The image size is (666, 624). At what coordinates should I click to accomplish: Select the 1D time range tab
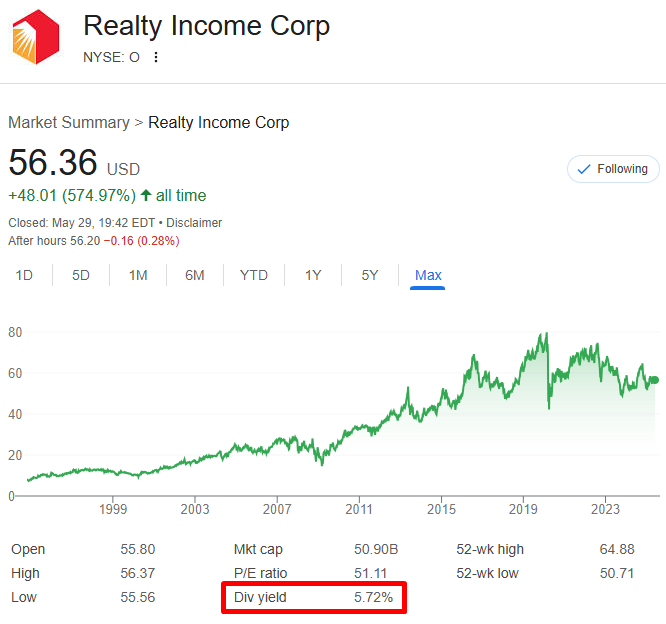(x=24, y=275)
